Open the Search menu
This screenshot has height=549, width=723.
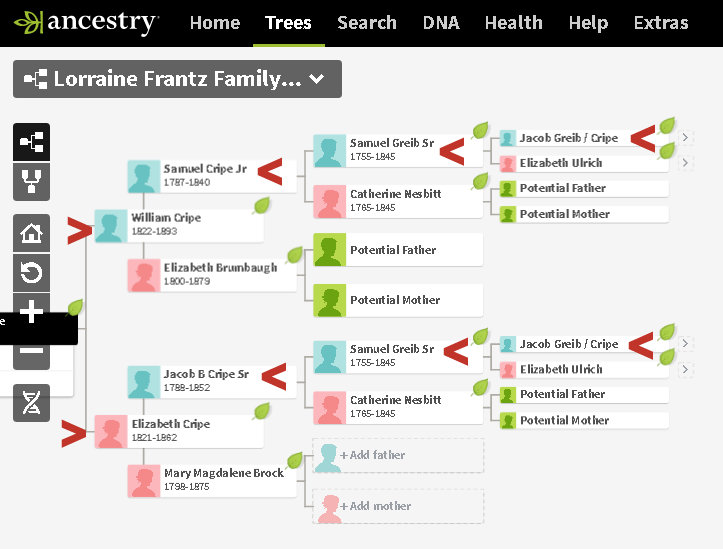pos(367,22)
